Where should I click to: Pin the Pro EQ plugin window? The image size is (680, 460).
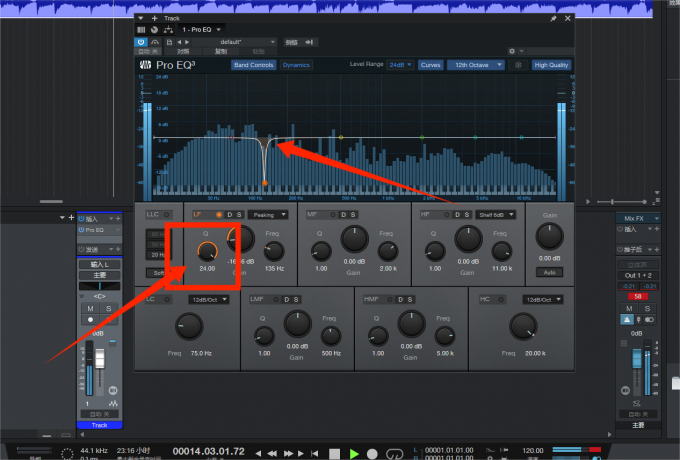pos(553,18)
